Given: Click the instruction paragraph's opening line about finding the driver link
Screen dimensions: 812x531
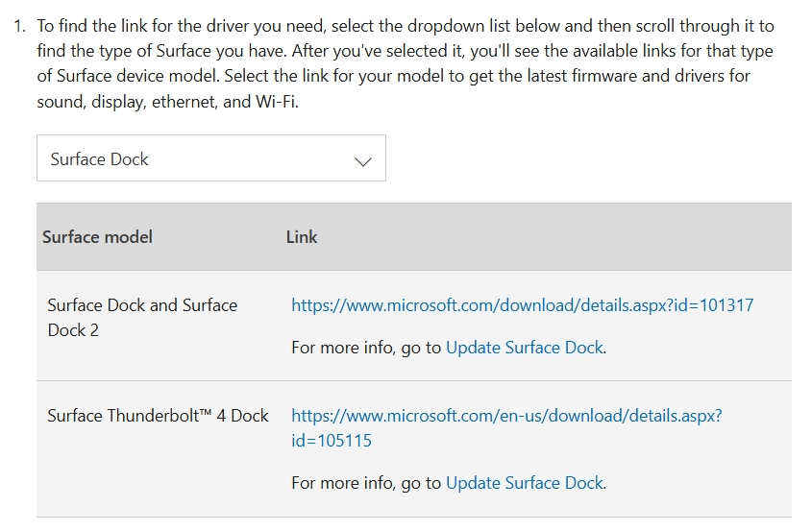Looking at the screenshot, I should tap(404, 26).
